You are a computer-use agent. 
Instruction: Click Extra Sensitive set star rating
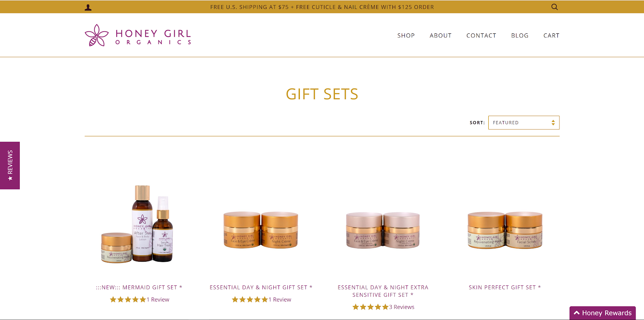coord(371,307)
